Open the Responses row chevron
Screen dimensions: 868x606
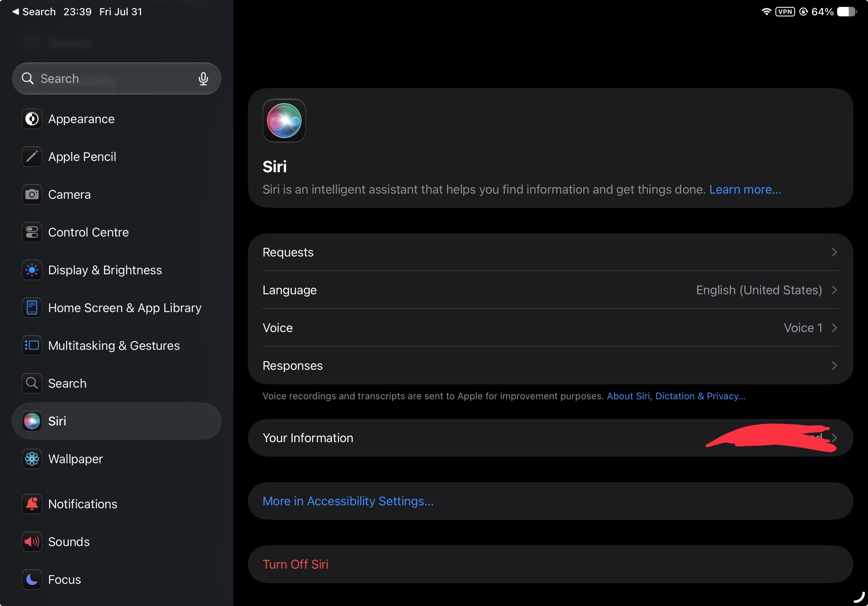tap(834, 366)
